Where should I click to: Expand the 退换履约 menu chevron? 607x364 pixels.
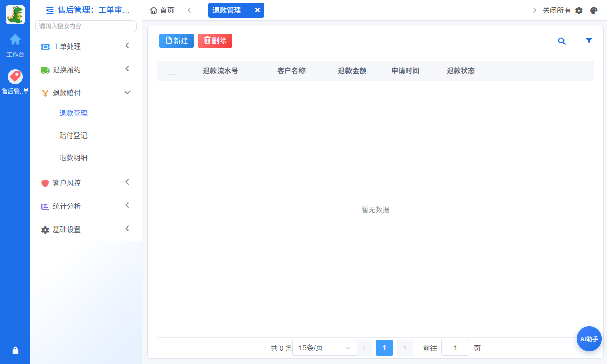click(x=127, y=69)
